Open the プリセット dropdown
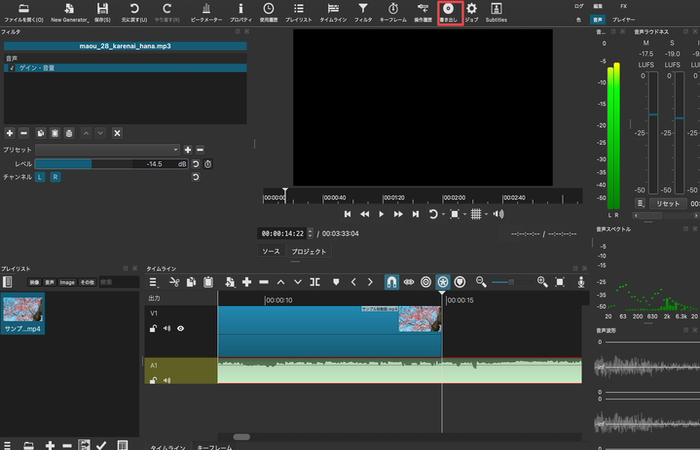 coord(107,149)
